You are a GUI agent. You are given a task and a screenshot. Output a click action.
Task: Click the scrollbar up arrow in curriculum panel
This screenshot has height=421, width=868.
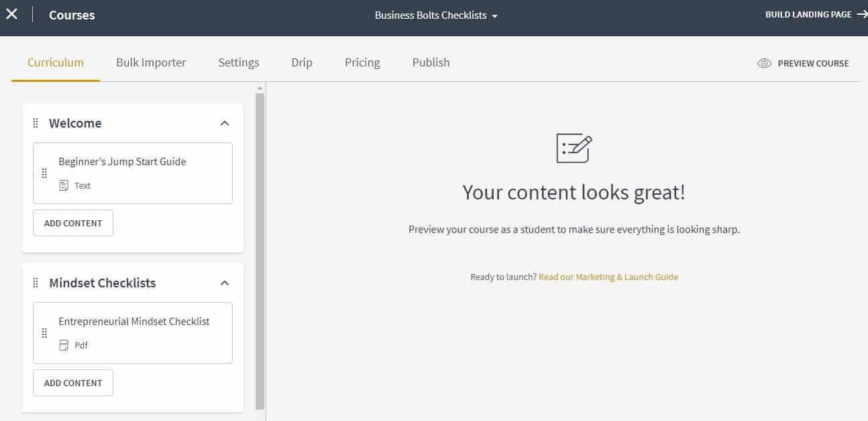pyautogui.click(x=260, y=88)
